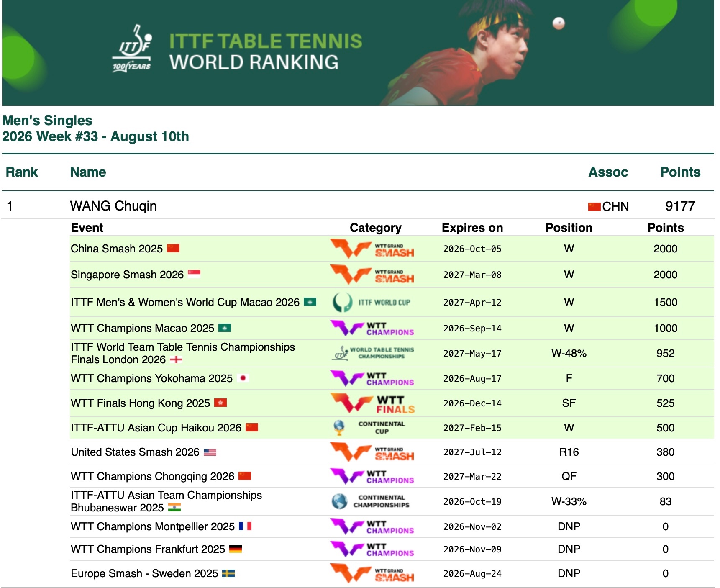Click total points value 9177
Screen dimensions: 720x588
(x=680, y=206)
